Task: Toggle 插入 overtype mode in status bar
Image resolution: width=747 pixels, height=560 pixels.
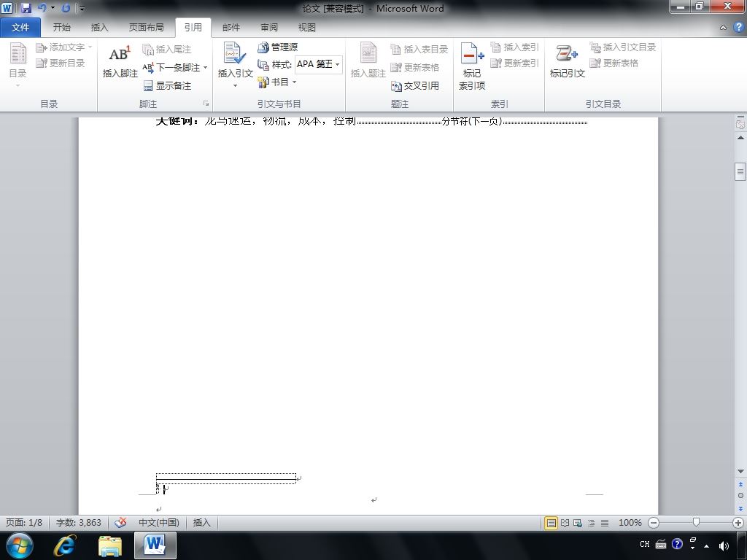Action: tap(201, 522)
